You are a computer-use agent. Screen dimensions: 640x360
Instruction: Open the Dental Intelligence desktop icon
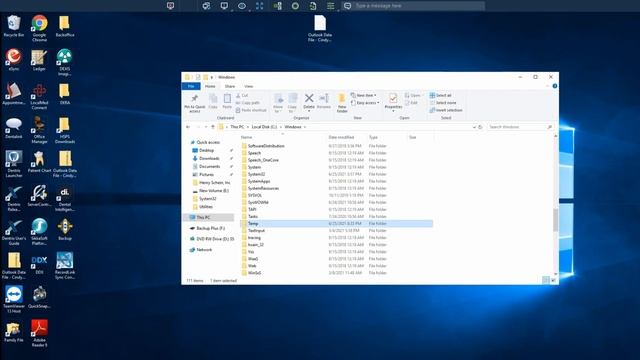click(64, 198)
